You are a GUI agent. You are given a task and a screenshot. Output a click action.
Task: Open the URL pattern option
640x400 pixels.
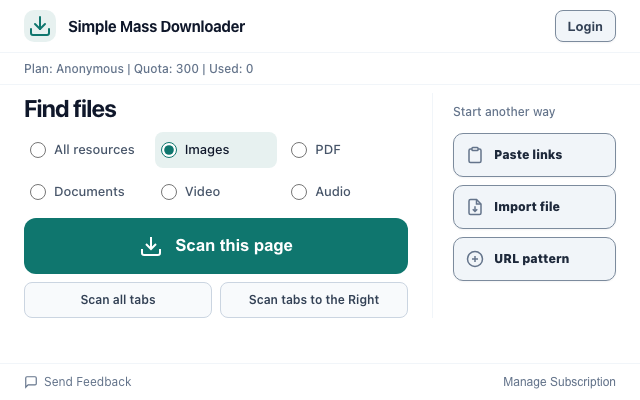point(534,259)
